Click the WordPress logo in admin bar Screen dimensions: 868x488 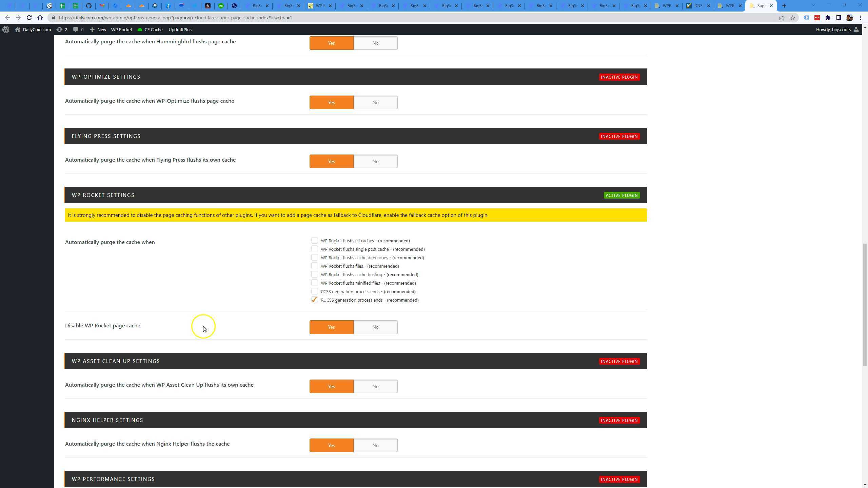pos(6,29)
